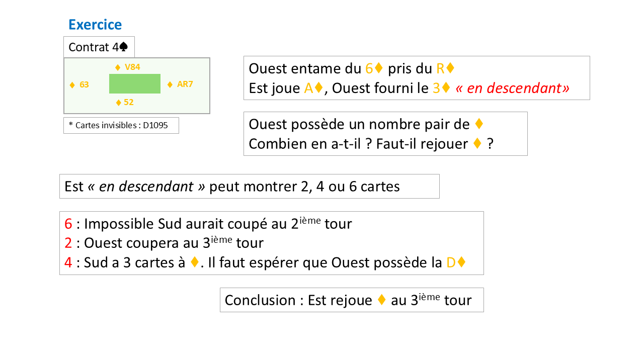Click the diamond icon beside East's AR7
The image size is (644, 362).
tap(170, 84)
